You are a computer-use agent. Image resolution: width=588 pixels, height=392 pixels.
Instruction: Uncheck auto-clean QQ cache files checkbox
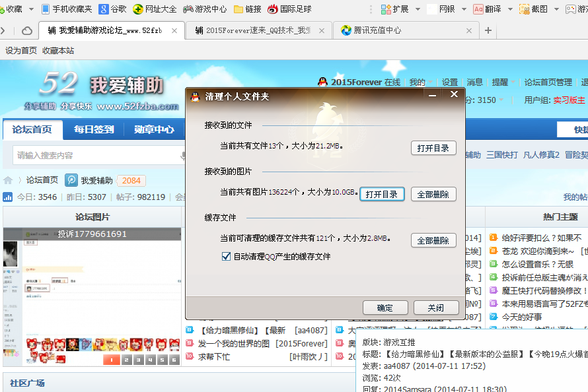click(227, 257)
